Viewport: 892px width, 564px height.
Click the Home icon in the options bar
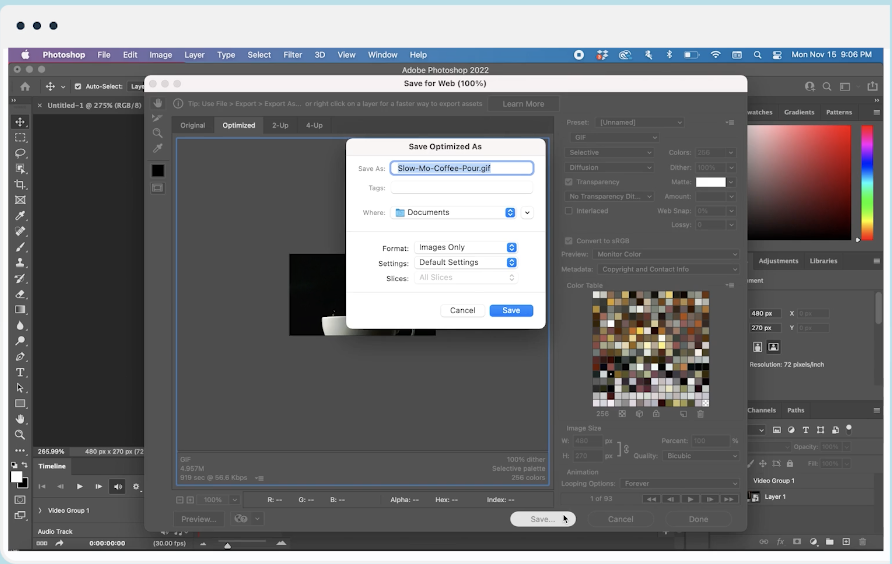(x=25, y=87)
